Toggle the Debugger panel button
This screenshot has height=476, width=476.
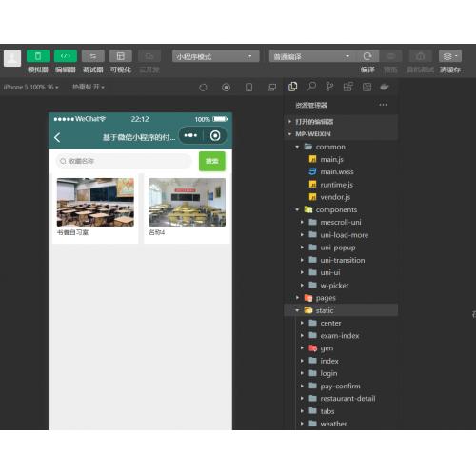93,56
